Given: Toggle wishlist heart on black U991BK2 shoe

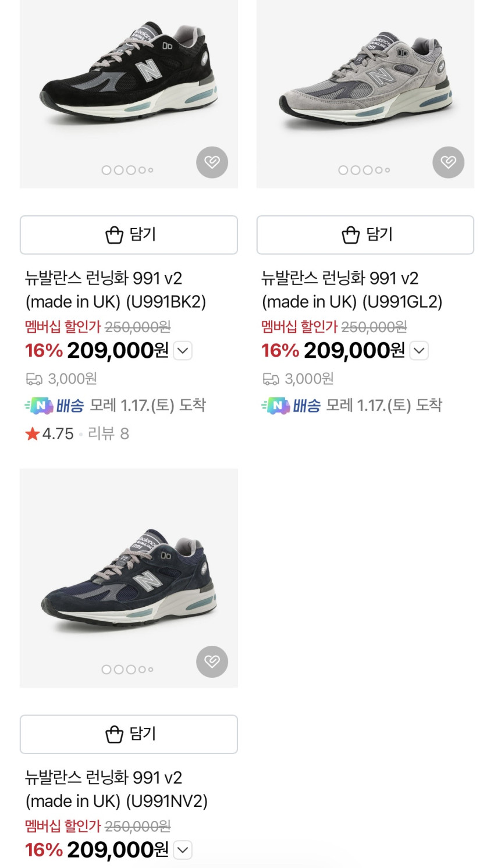Looking at the screenshot, I should (212, 162).
